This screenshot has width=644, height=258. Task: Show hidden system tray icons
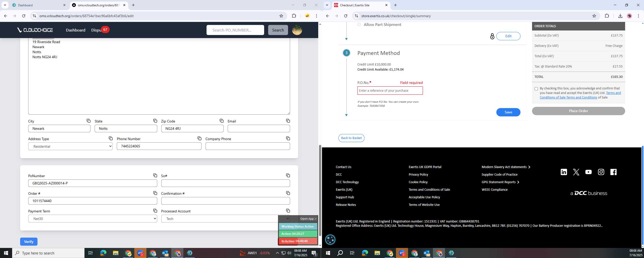point(277,253)
